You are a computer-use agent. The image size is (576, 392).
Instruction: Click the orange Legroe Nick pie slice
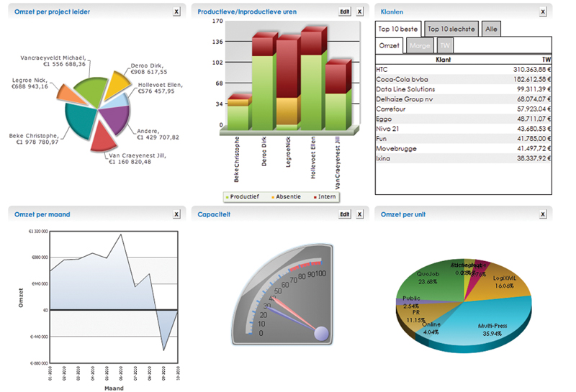point(70,94)
